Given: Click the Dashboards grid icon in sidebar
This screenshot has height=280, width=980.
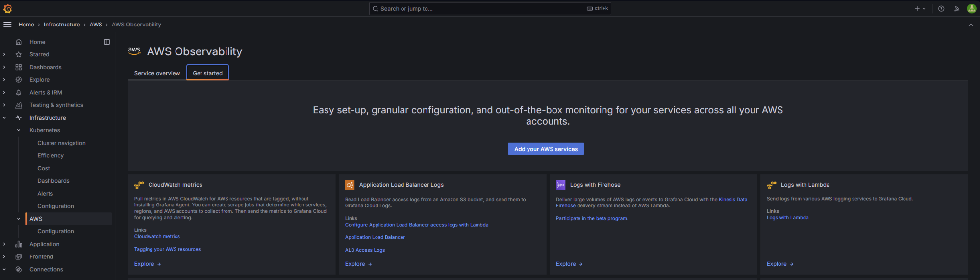Looking at the screenshot, I should tap(19, 67).
